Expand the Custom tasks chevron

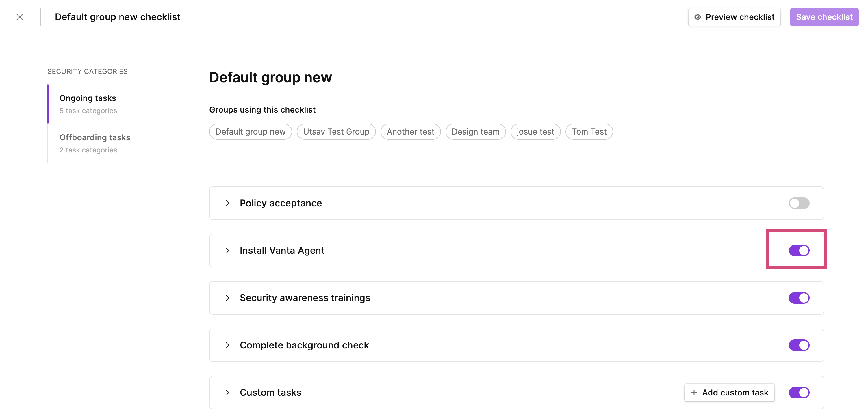(x=227, y=393)
